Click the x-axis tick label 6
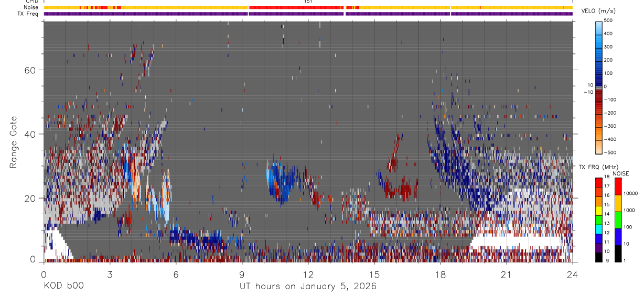This screenshot has width=644, height=297. (x=176, y=274)
